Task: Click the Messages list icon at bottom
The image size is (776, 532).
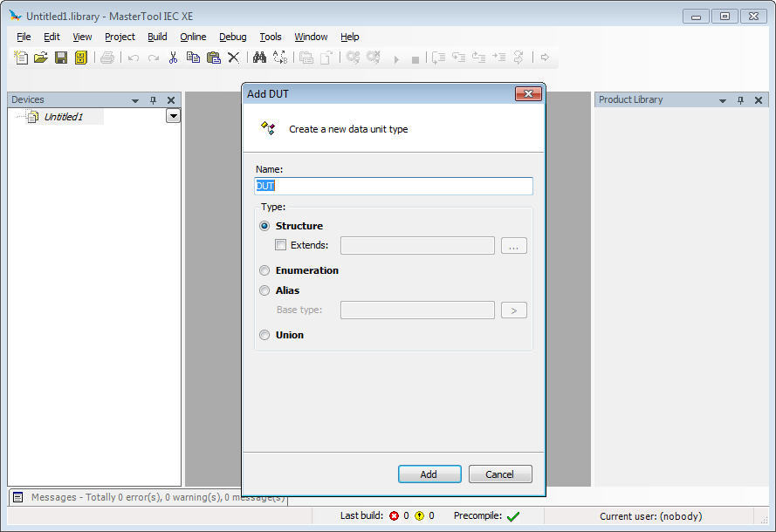Action: (x=17, y=497)
